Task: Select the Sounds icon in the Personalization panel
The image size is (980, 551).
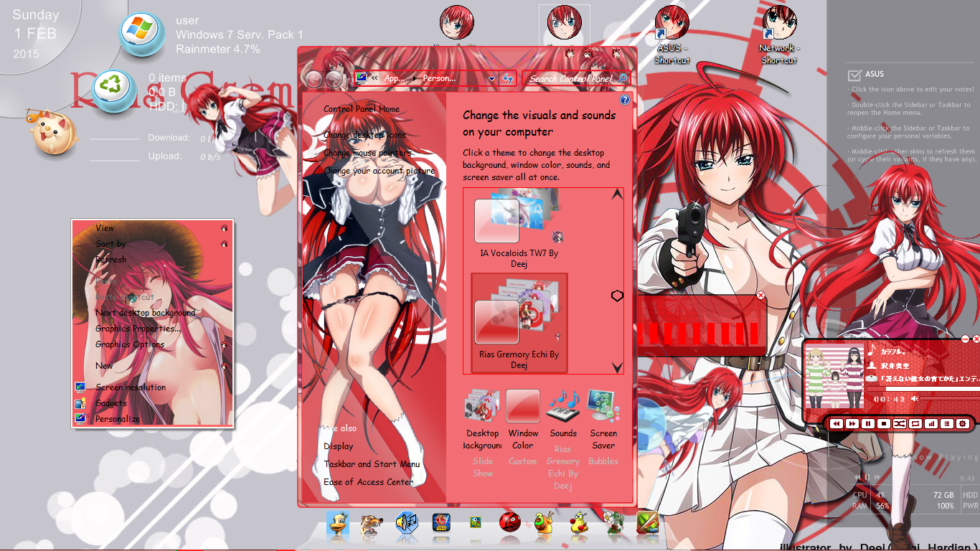Action: click(x=563, y=405)
